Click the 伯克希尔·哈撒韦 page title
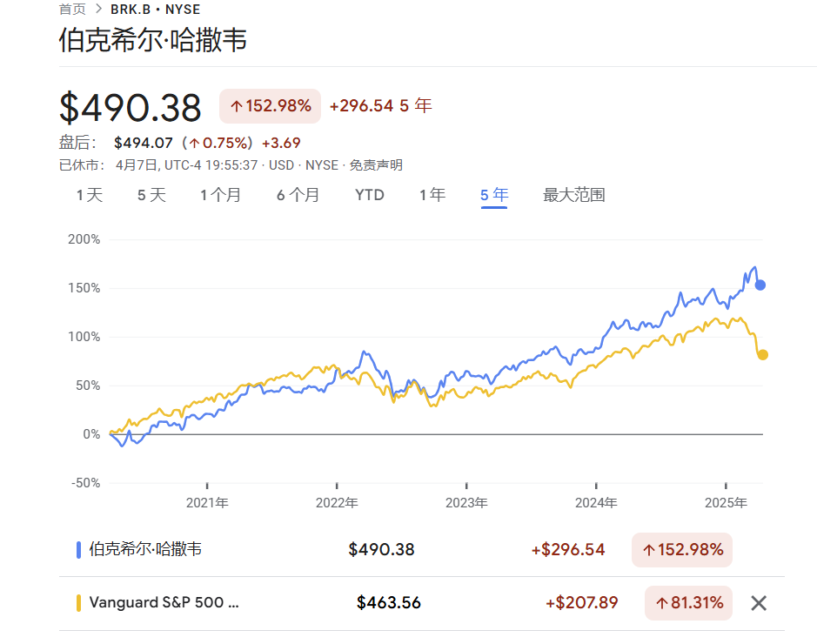Screen dimensions: 817x644 pyautogui.click(x=152, y=40)
